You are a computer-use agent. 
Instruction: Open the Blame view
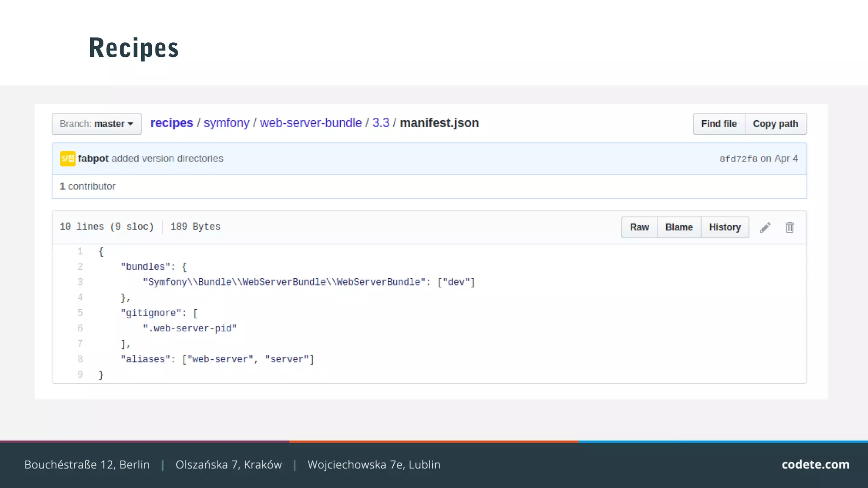click(679, 227)
